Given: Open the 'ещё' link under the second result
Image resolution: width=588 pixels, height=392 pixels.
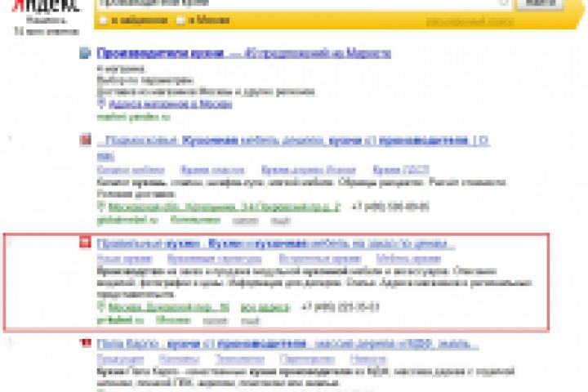Looking at the screenshot, I should (x=280, y=220).
